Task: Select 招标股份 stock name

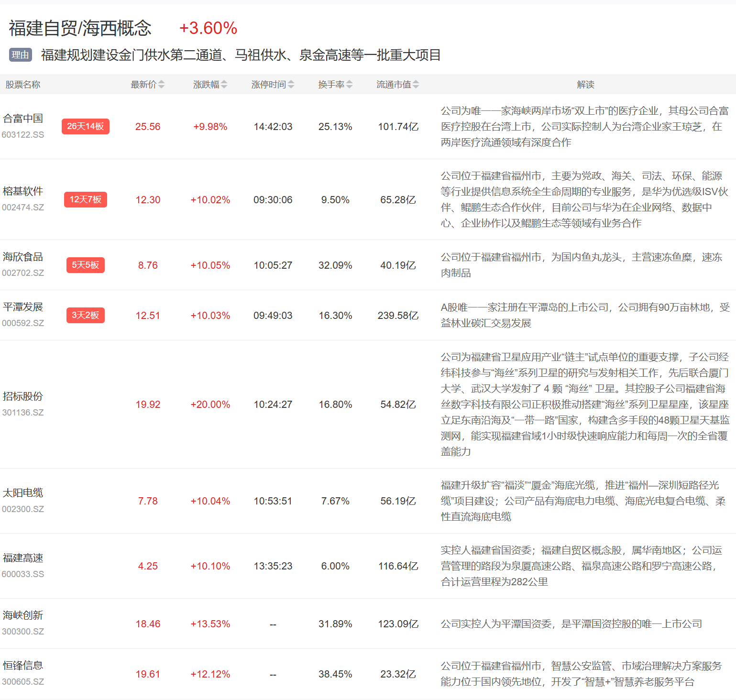Action: 23,396
